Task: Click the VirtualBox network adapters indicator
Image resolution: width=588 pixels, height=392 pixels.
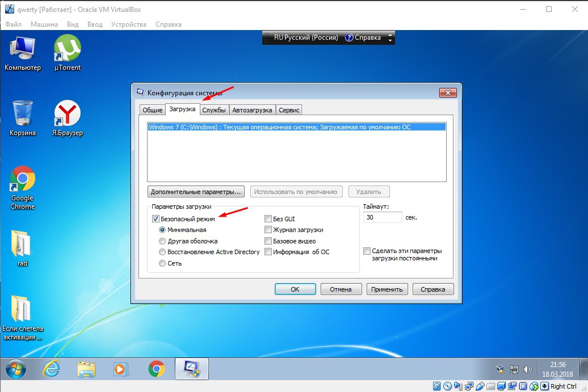Action: coord(469,386)
